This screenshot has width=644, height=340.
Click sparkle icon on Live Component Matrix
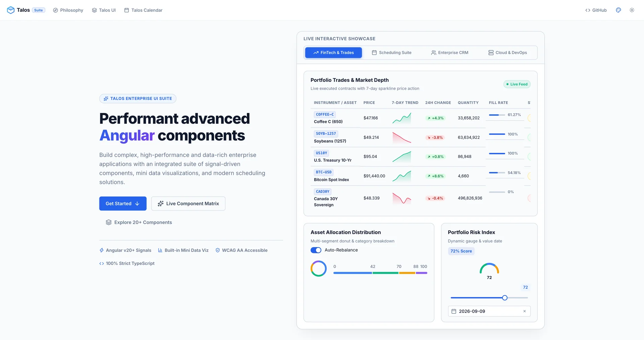click(x=161, y=204)
